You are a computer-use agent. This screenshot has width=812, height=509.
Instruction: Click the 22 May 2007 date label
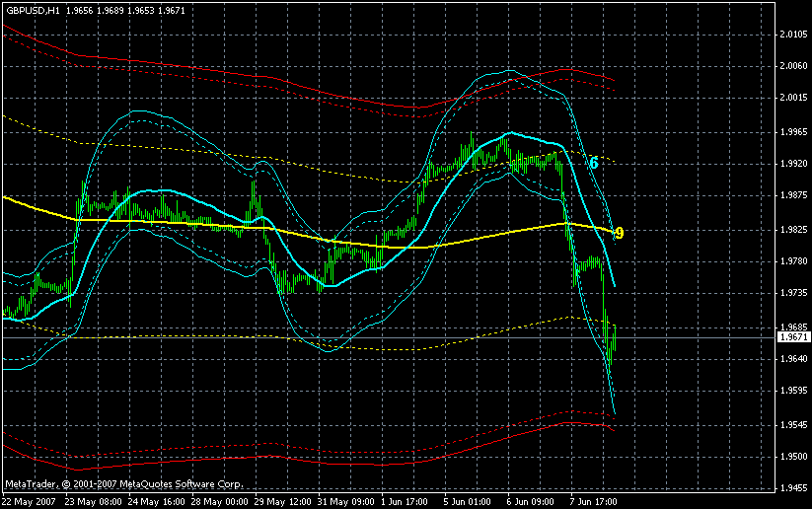[29, 502]
